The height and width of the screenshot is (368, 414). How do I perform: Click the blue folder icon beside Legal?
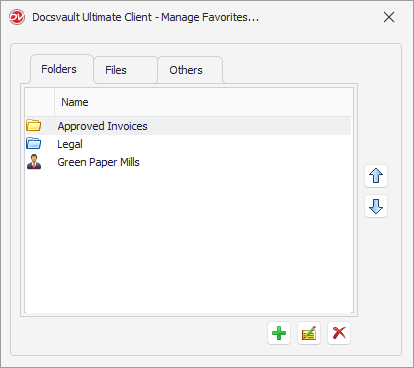34,144
